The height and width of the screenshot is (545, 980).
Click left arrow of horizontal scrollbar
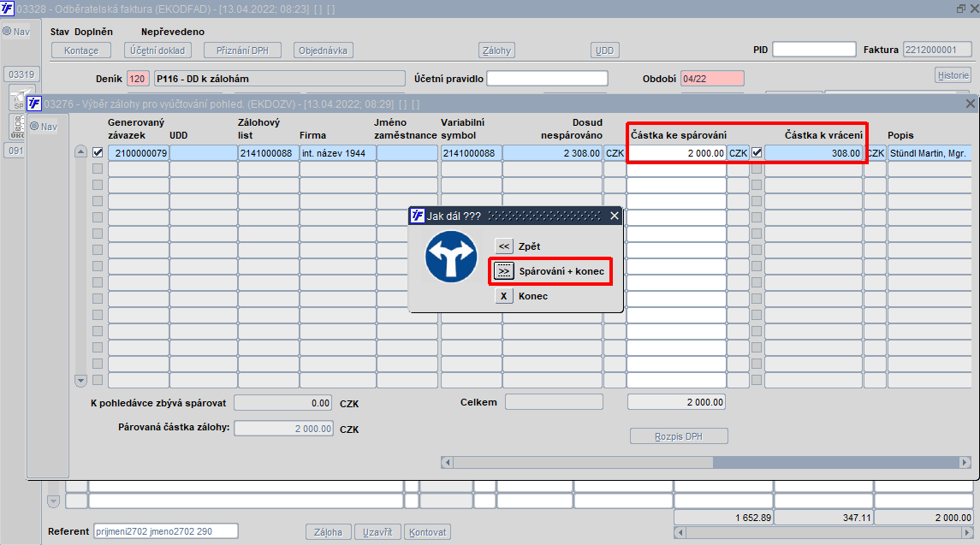(x=446, y=463)
